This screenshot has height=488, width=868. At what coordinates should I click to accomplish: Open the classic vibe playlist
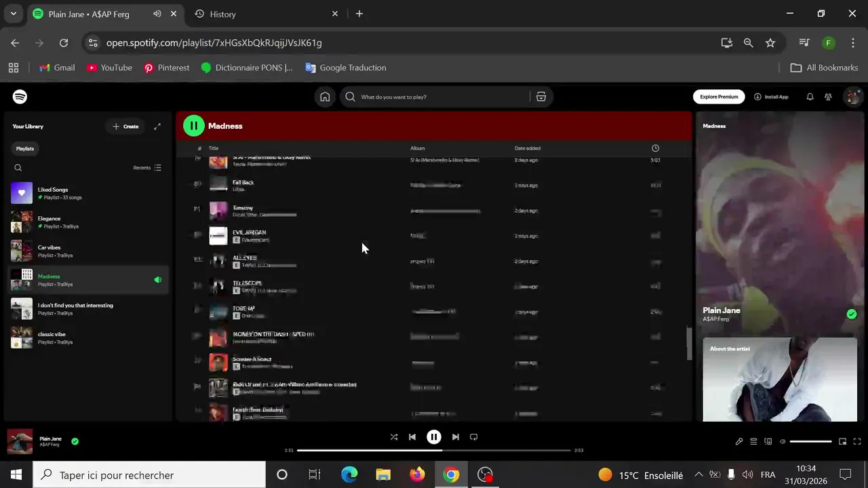pos(88,338)
